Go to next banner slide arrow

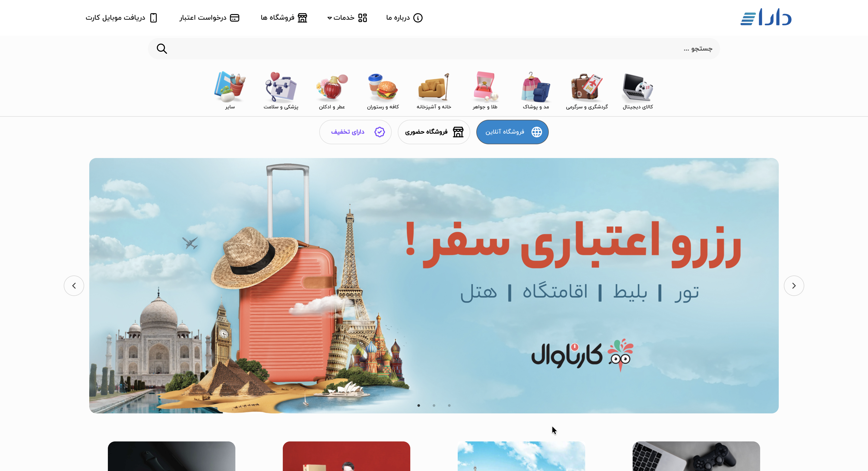pos(794,286)
